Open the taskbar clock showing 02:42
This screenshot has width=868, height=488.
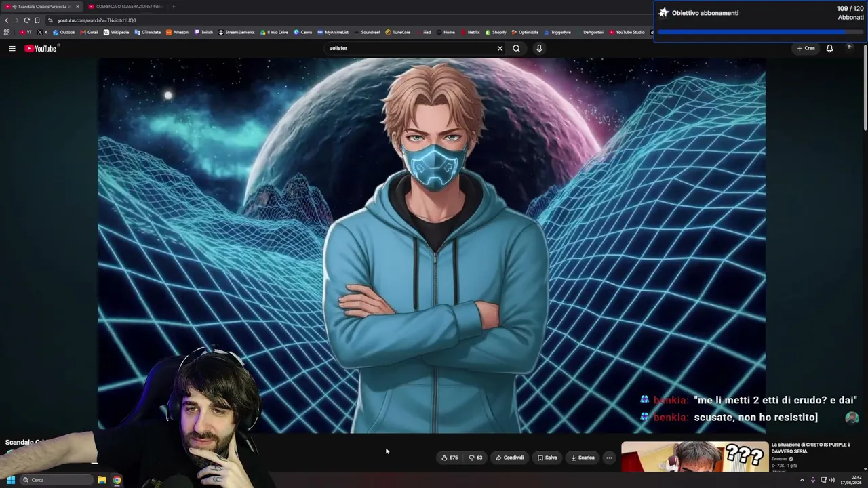tap(852, 480)
